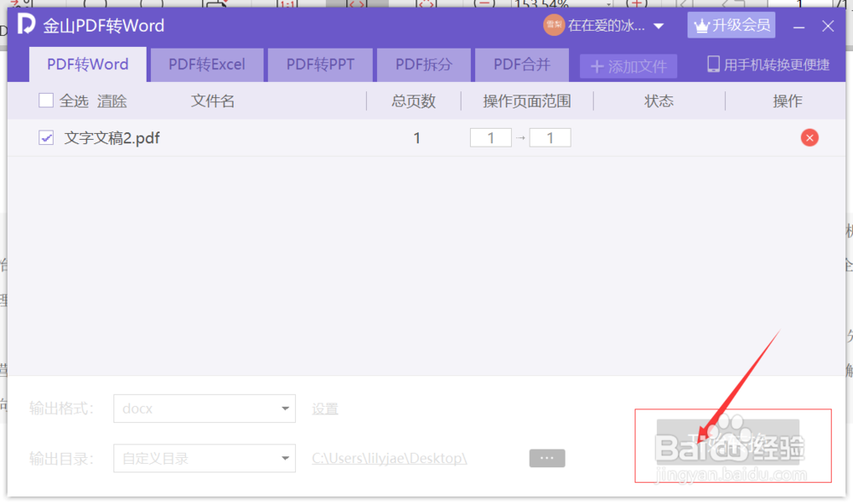The image size is (853, 504).
Task: Toggle the 全选 select-all checkbox
Action: [x=46, y=100]
